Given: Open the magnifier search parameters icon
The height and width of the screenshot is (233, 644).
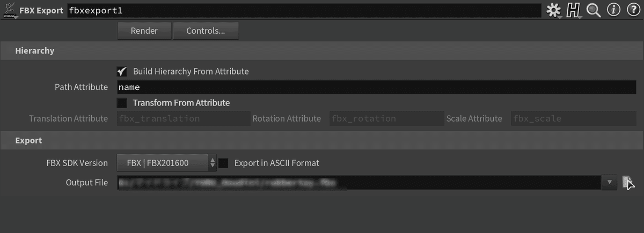Looking at the screenshot, I should click(x=594, y=10).
